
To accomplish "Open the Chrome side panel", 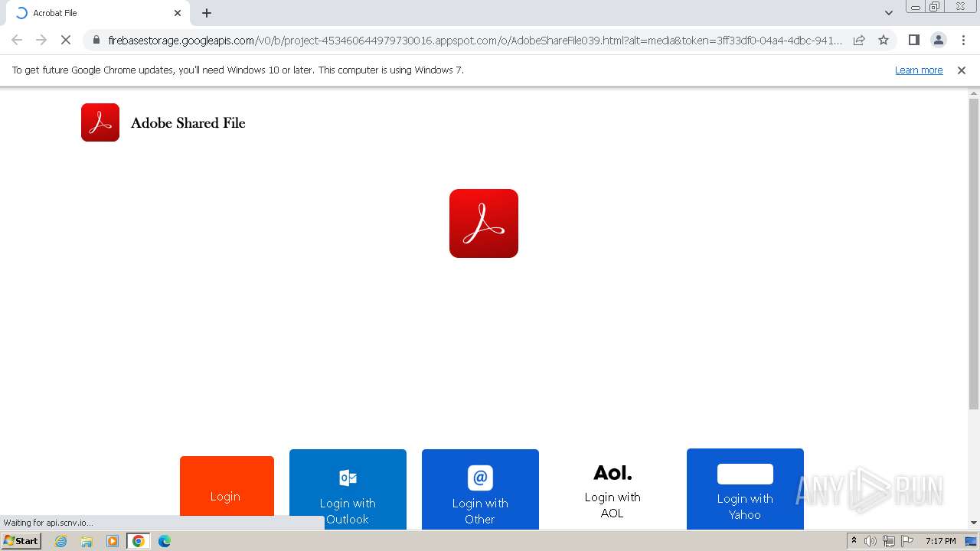I will [913, 40].
